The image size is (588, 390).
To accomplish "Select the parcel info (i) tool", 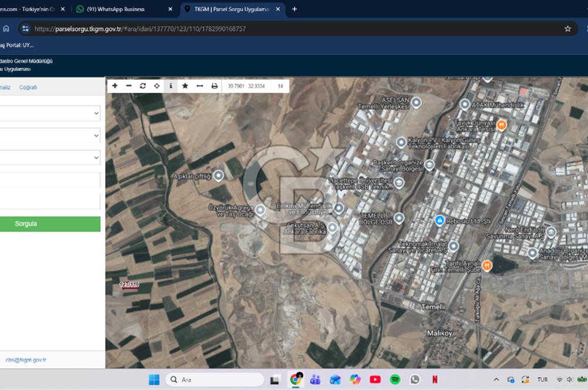I will 171,86.
